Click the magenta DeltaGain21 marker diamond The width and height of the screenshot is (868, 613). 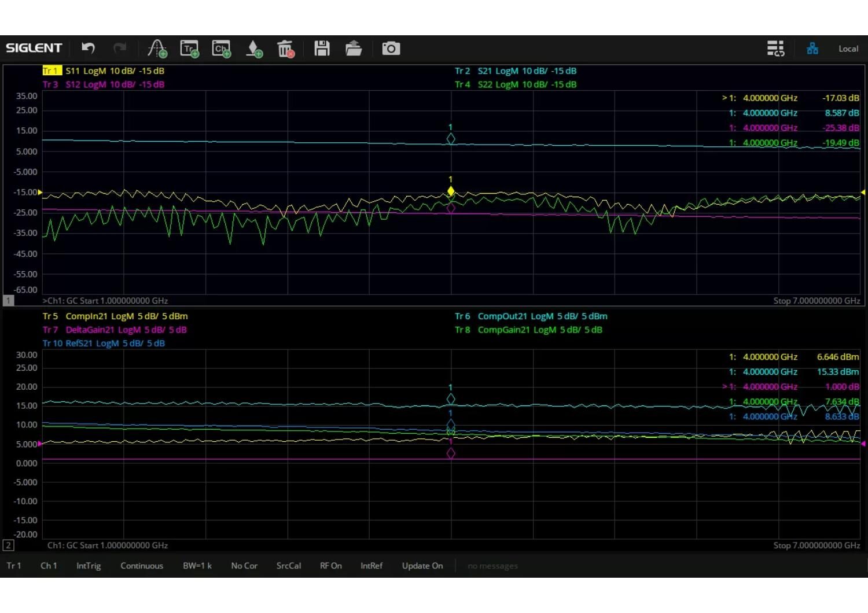[451, 454]
